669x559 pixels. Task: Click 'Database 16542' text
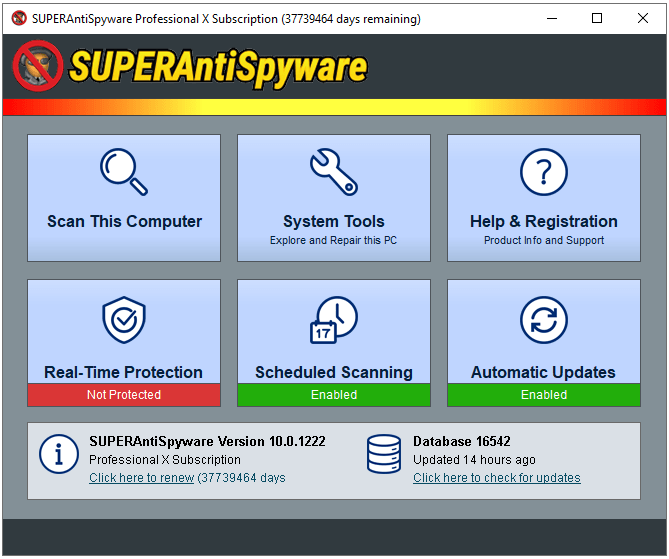[x=462, y=441]
